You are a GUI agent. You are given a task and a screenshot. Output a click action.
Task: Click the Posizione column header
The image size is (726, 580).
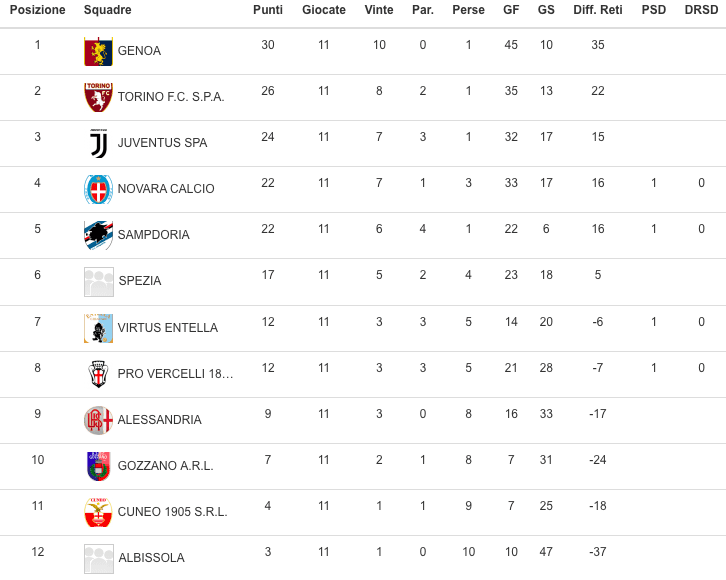point(38,10)
